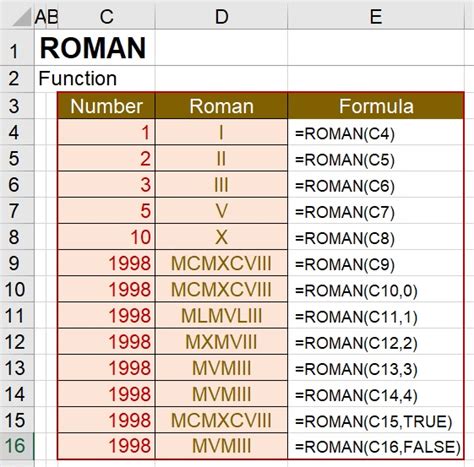The height and width of the screenshot is (467, 474).
Task: Select row 16 header
Action: [x=17, y=446]
